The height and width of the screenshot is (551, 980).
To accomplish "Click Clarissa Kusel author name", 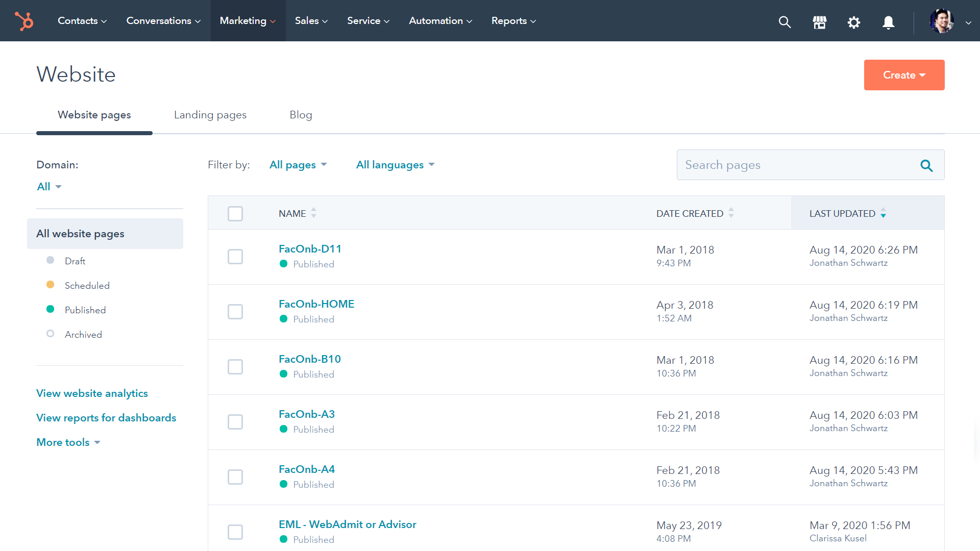I will click(838, 538).
